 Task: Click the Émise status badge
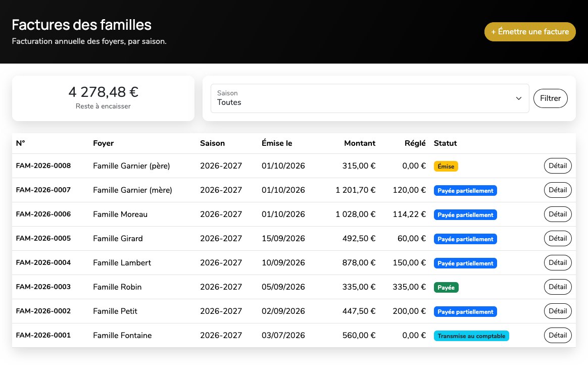pyautogui.click(x=446, y=167)
